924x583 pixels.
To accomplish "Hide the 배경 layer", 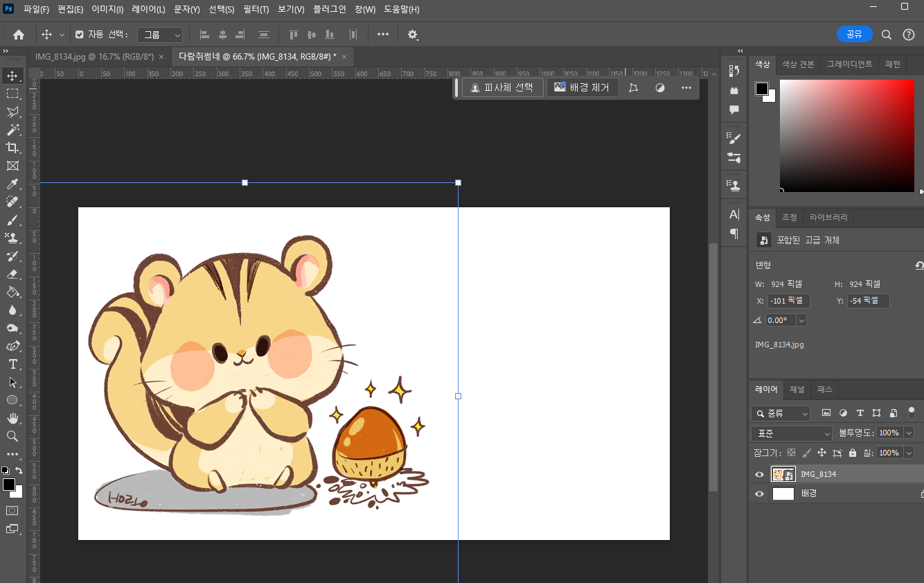I will point(759,494).
